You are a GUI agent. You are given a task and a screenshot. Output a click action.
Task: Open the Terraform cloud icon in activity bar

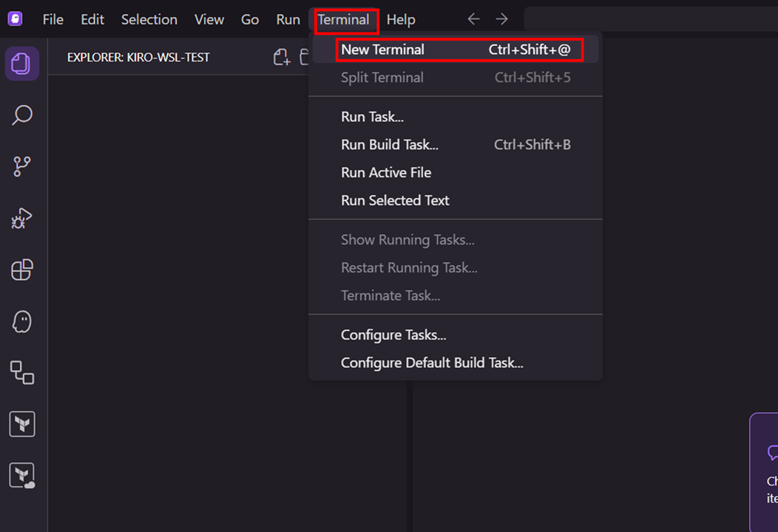coord(22,475)
